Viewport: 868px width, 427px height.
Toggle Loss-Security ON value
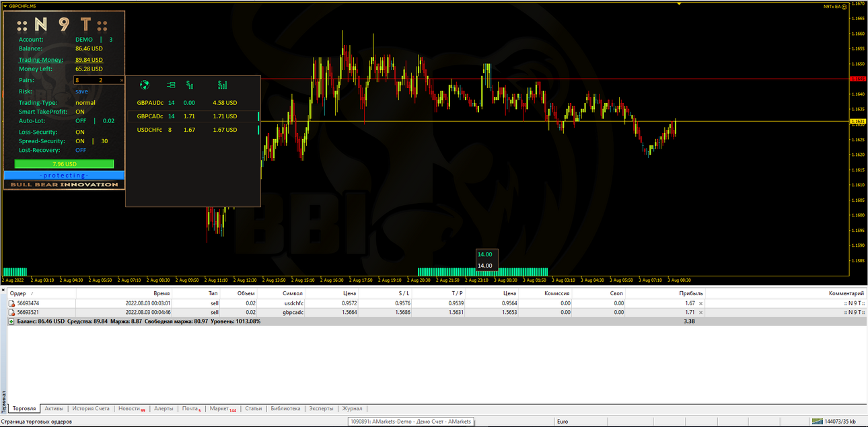click(80, 132)
